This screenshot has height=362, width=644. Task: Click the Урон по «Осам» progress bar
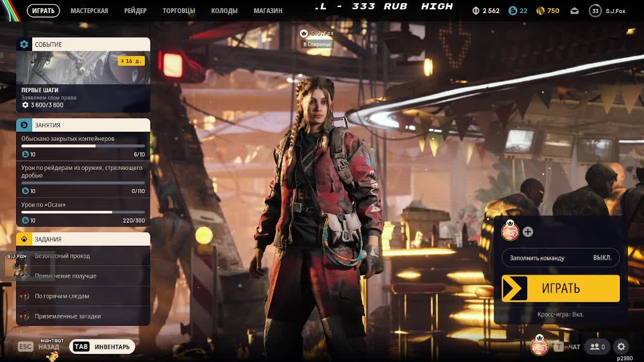coord(83,212)
